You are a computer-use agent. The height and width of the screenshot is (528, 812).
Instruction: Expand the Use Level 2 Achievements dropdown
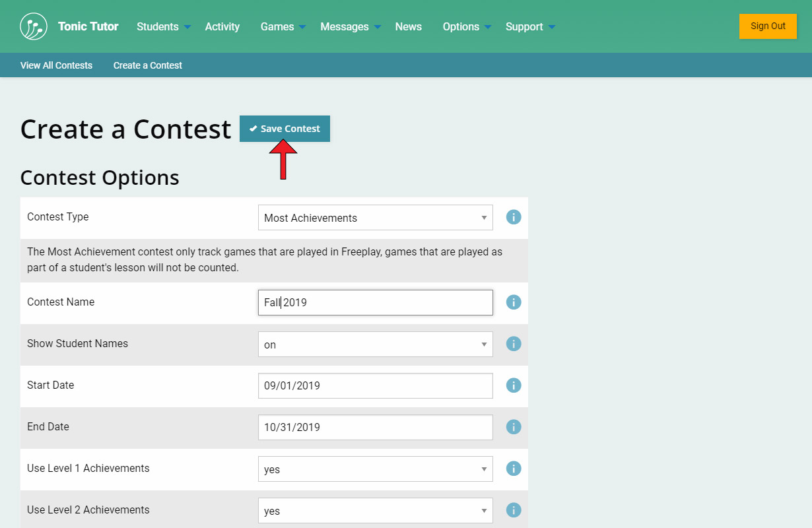click(375, 511)
